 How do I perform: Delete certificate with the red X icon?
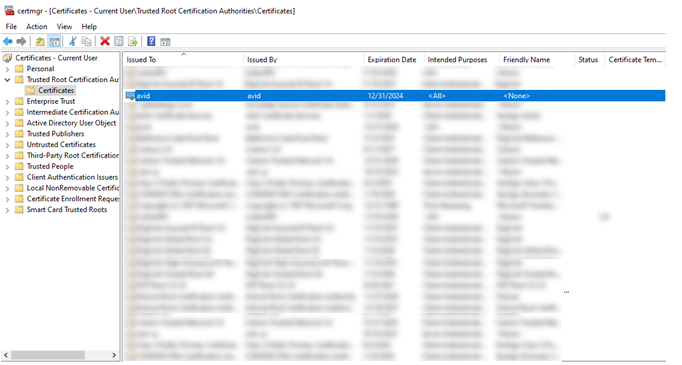[105, 42]
